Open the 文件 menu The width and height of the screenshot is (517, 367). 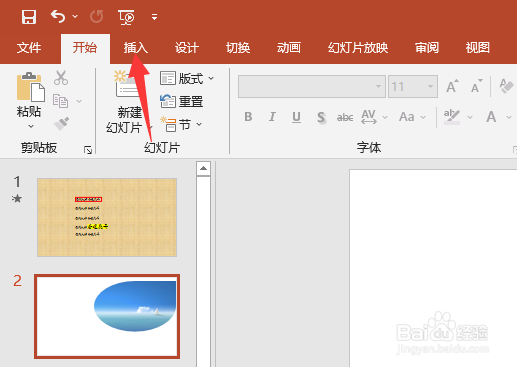pyautogui.click(x=29, y=48)
